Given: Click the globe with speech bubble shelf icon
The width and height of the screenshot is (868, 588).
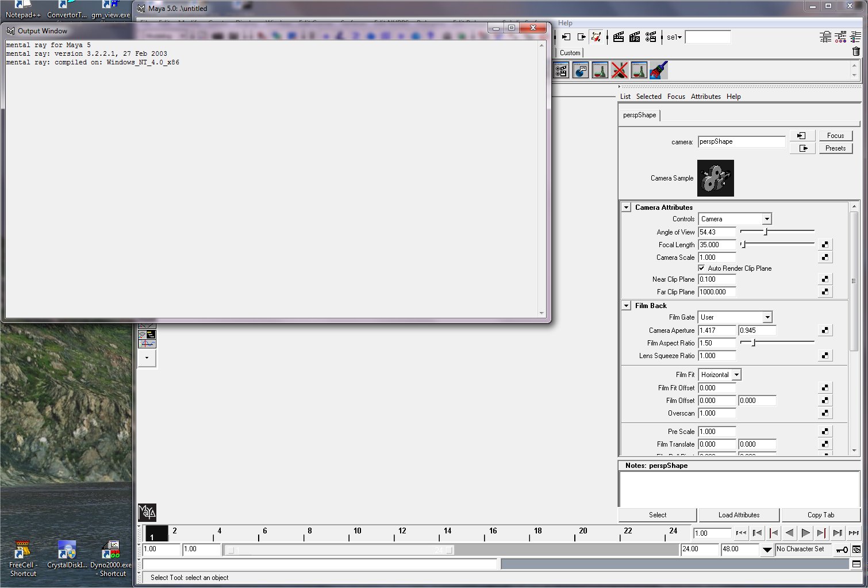Looking at the screenshot, I should point(581,71).
